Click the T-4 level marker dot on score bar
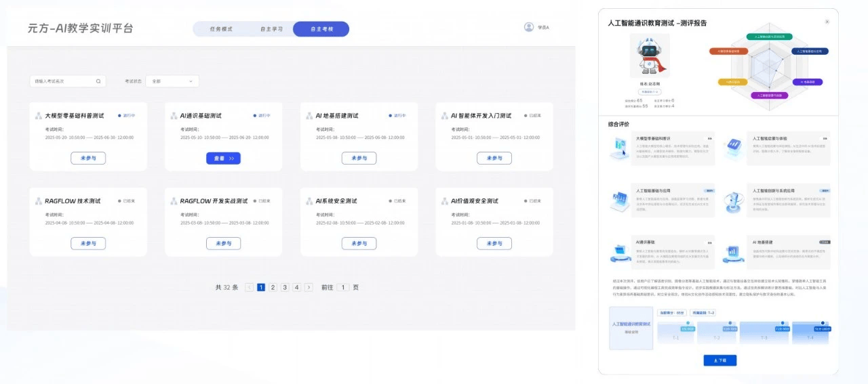Viewport: 868px width, 384px height. click(x=823, y=323)
